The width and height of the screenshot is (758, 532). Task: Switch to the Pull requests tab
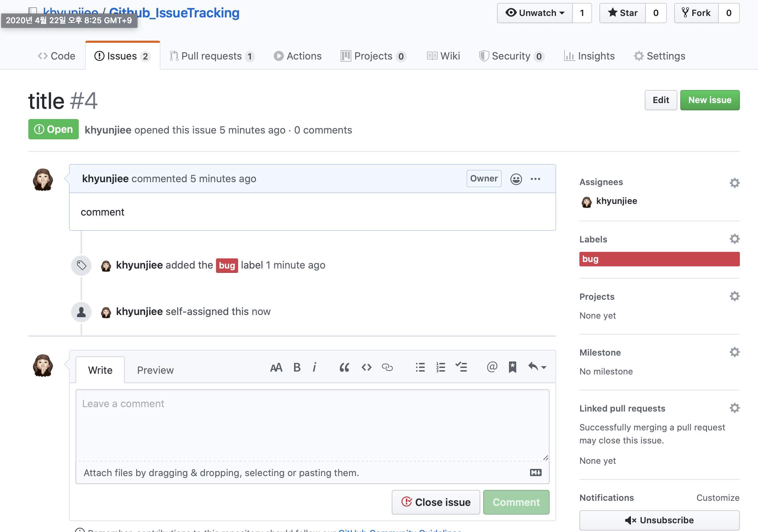212,56
